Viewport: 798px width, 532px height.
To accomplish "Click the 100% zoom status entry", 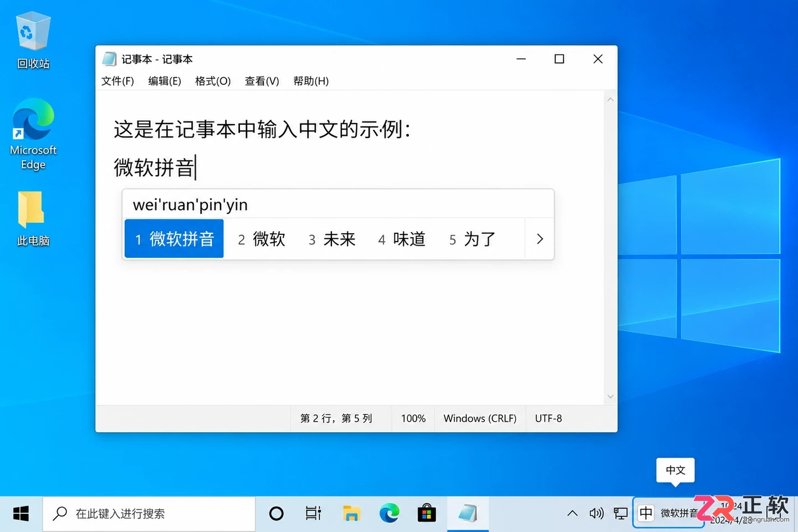I will [413, 418].
